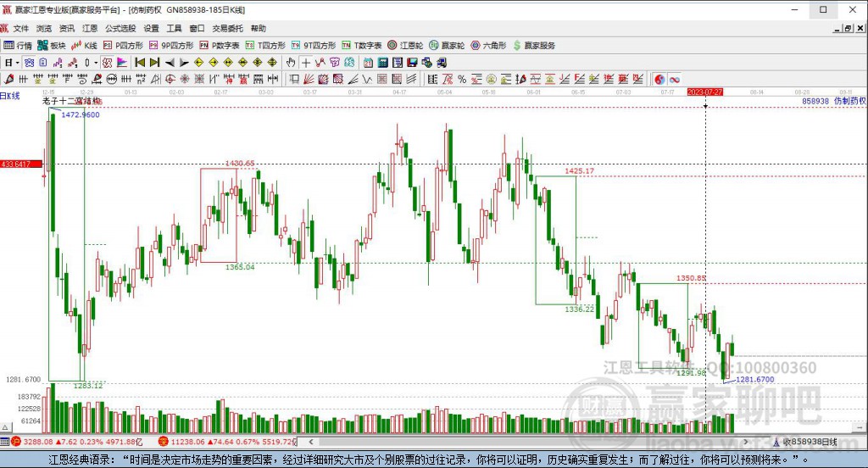
Task: Click the 日K线 label on the chart
Action: point(10,96)
